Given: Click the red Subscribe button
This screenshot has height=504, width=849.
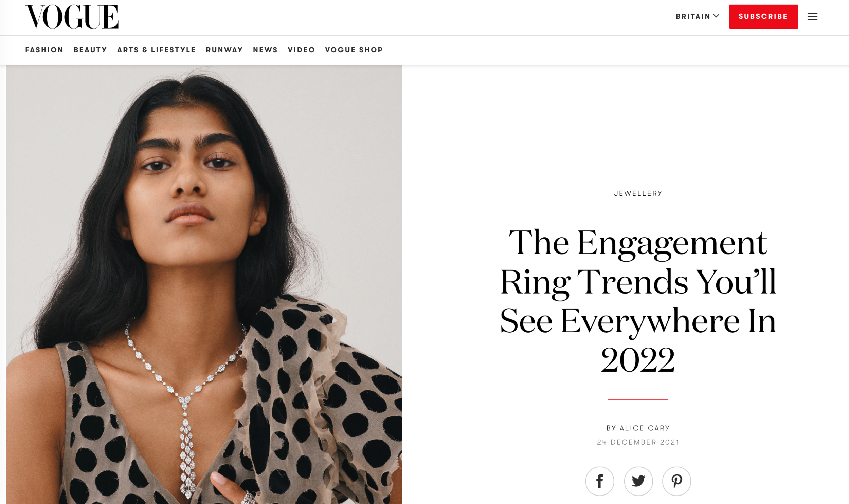Looking at the screenshot, I should pyautogui.click(x=763, y=16).
